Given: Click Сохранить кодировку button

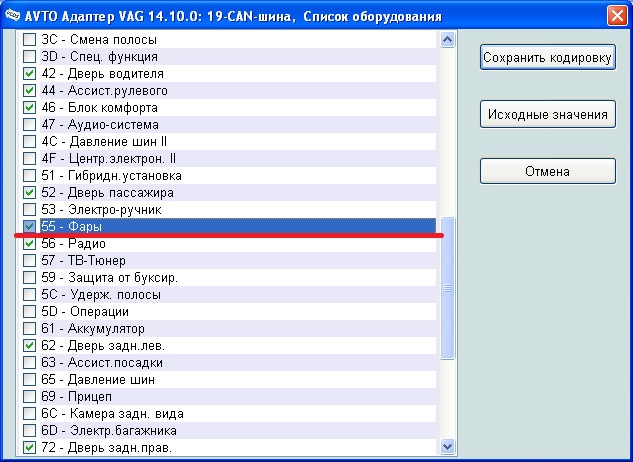Looking at the screenshot, I should [548, 57].
